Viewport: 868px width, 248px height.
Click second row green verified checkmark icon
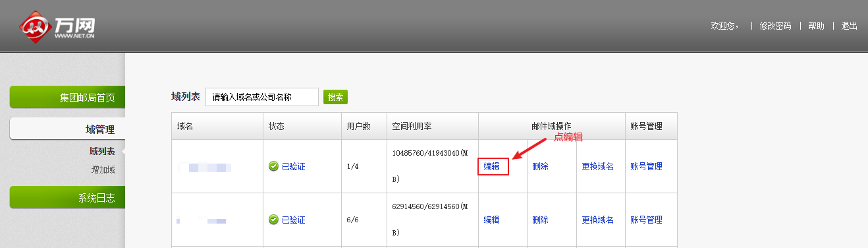coord(273,220)
